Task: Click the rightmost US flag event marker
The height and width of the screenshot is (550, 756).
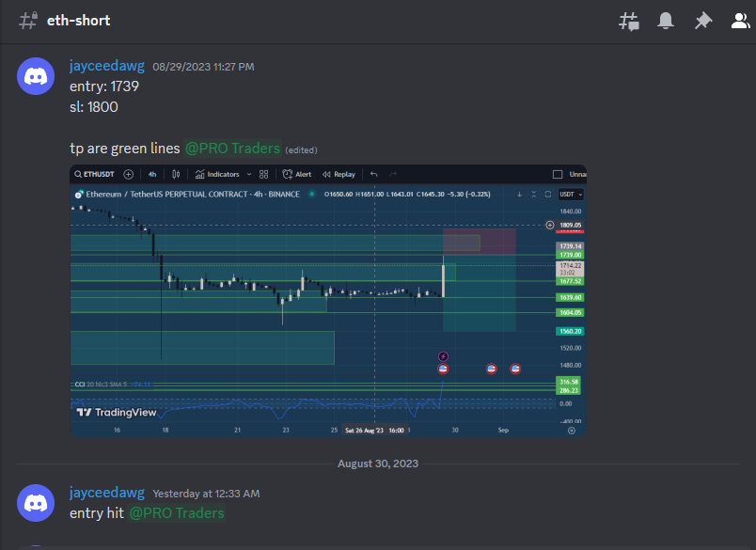Action: coord(515,369)
